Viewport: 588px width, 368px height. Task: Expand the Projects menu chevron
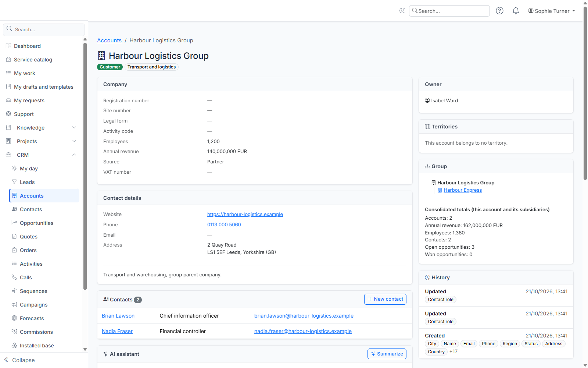pyautogui.click(x=74, y=141)
